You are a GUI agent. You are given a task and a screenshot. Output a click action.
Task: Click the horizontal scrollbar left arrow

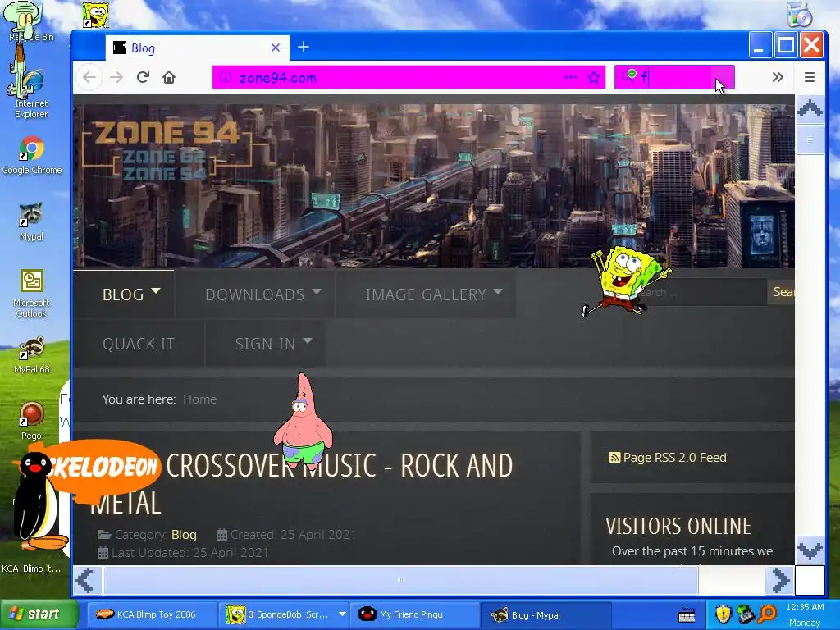85,580
